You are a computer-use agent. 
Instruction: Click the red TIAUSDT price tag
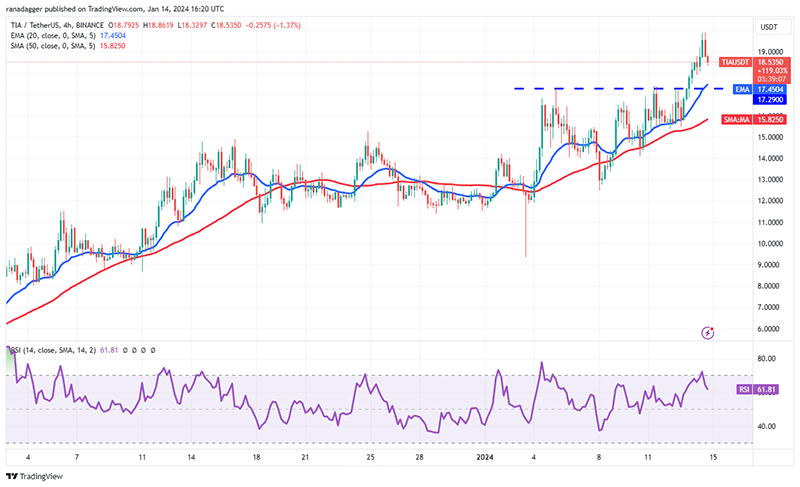click(735, 62)
